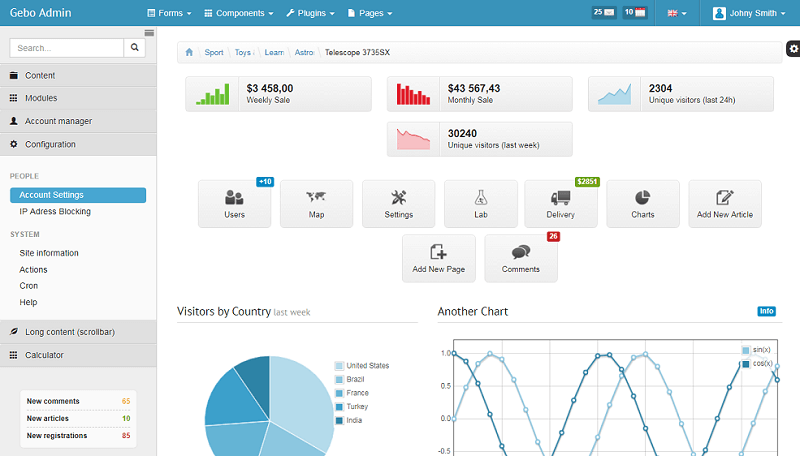Click the home icon in breadcrumb
The image size is (800, 456).
[x=189, y=52]
